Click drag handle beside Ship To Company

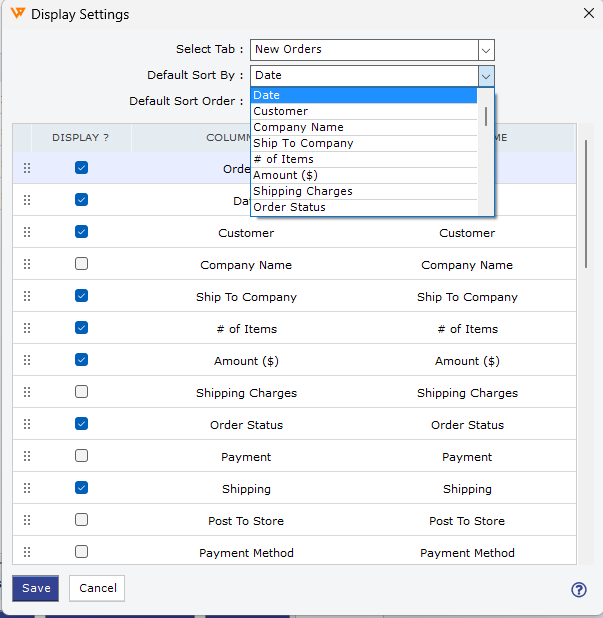click(x=27, y=296)
